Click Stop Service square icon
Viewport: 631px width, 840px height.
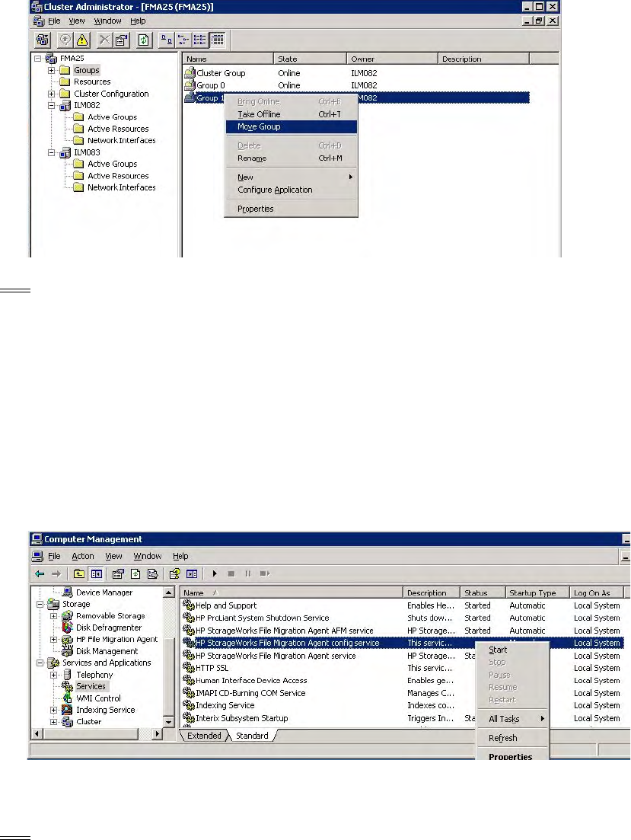tap(231, 573)
